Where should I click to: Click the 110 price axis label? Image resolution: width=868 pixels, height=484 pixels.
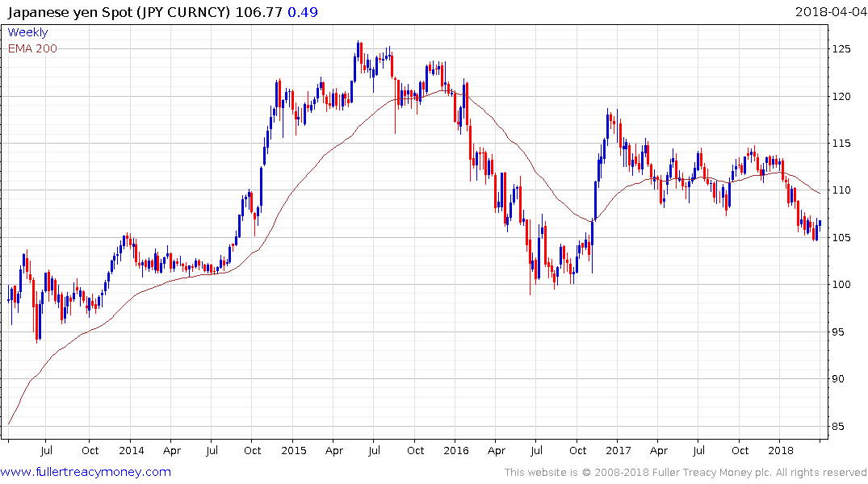pyautogui.click(x=841, y=190)
